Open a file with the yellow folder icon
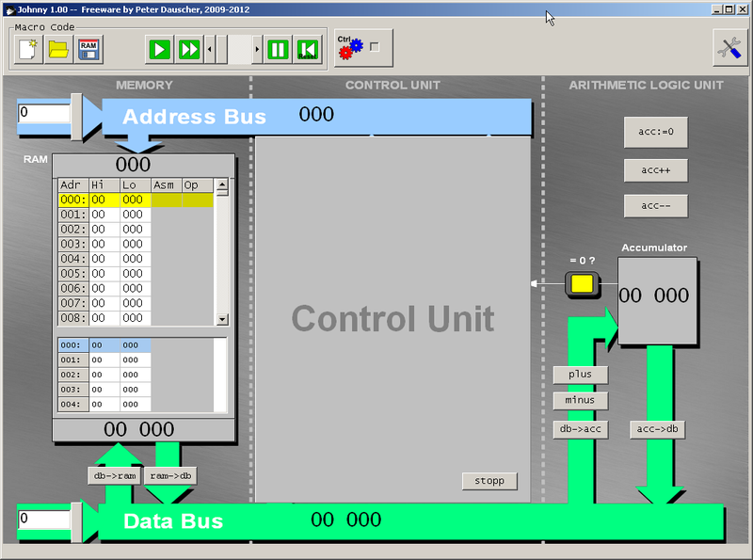 (58, 50)
